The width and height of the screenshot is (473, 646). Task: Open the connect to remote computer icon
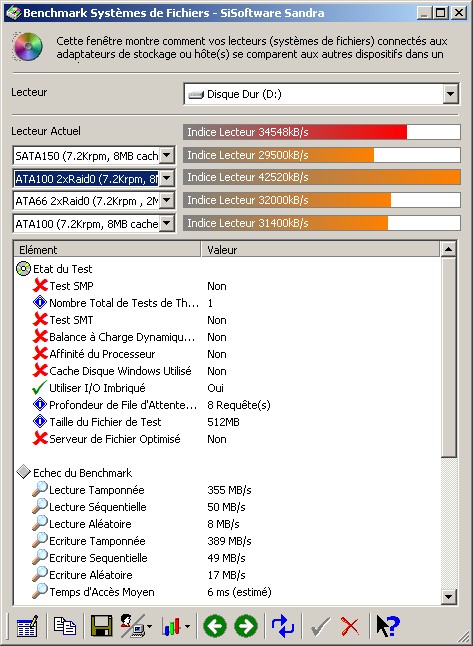(133, 626)
